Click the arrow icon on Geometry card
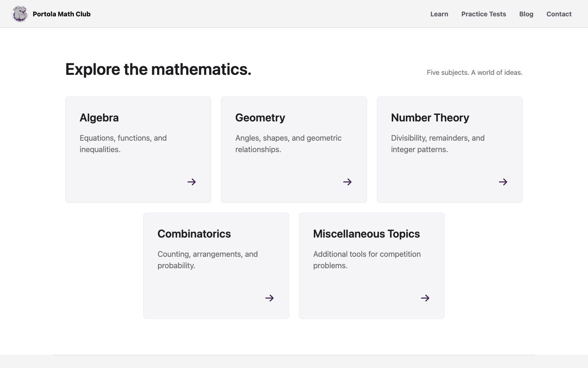This screenshot has width=588, height=368. click(347, 182)
